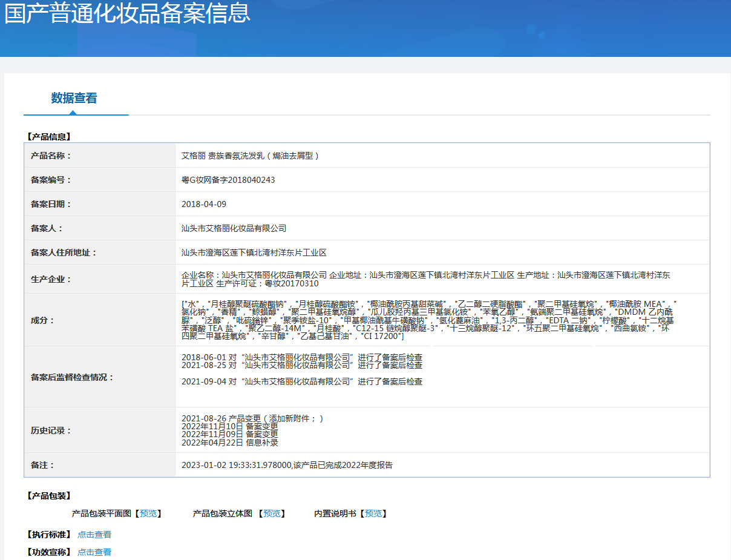Click the 【产品包装】 section heading
The height and width of the screenshot is (560, 731).
click(48, 496)
